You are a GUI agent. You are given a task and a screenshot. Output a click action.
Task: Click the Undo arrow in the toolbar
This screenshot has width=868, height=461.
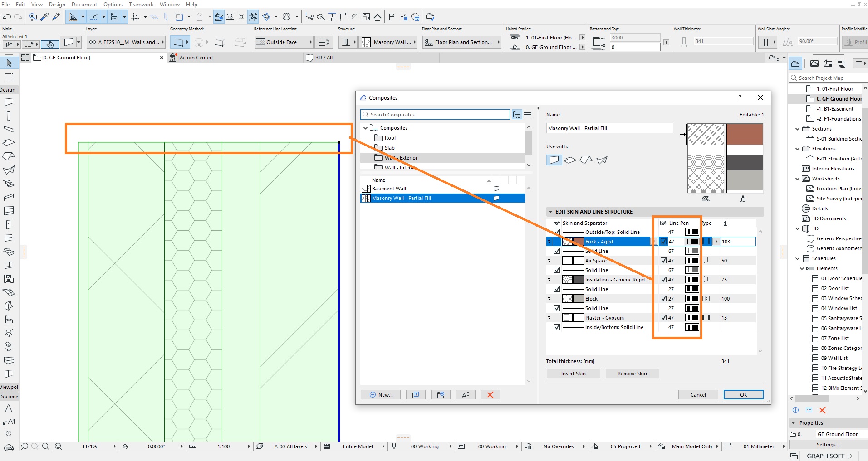click(6, 17)
